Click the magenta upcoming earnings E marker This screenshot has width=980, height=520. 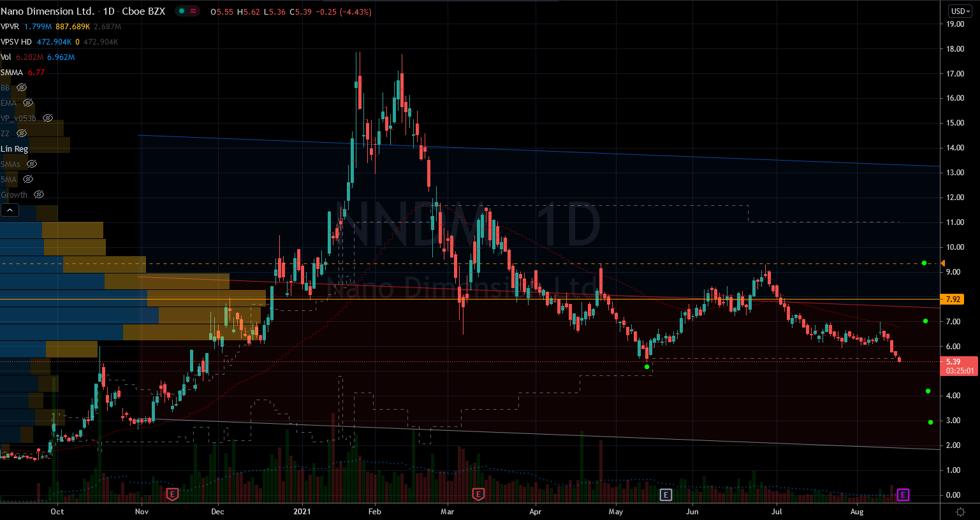903,495
